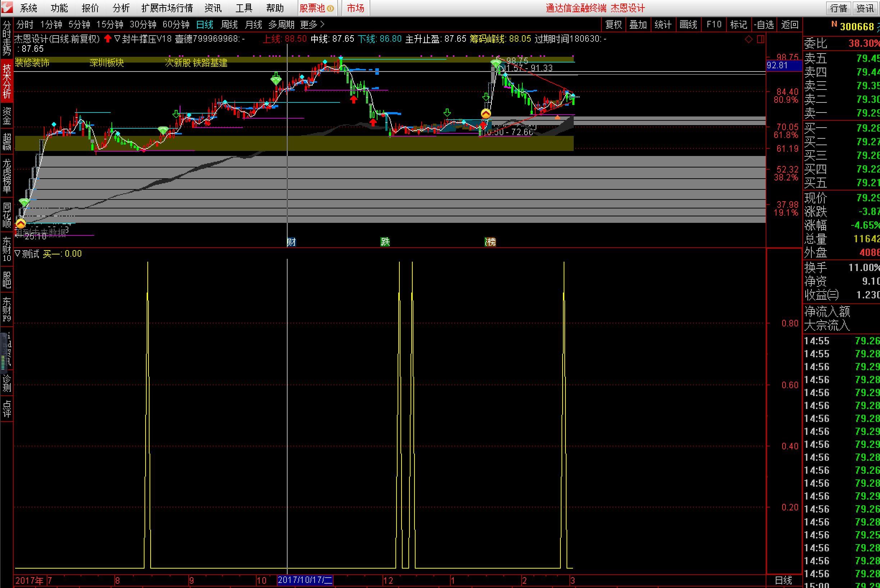Screen dimensions: 880x588
Task: Click the orange N icon beside 300668
Action: tap(834, 24)
